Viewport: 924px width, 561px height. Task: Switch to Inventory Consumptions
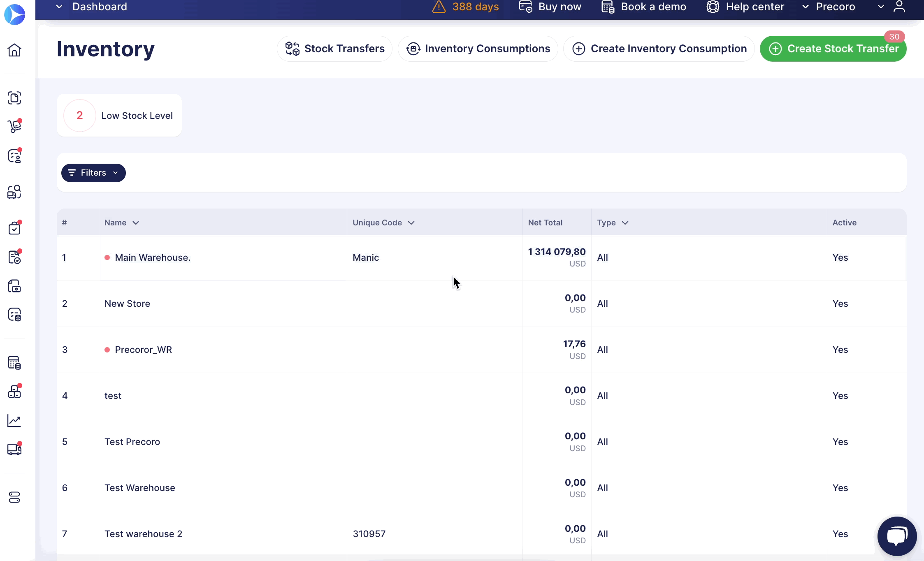478,49
